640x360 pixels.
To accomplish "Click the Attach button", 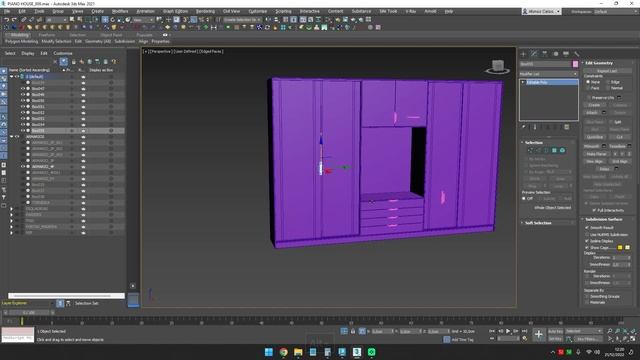I will [x=592, y=113].
